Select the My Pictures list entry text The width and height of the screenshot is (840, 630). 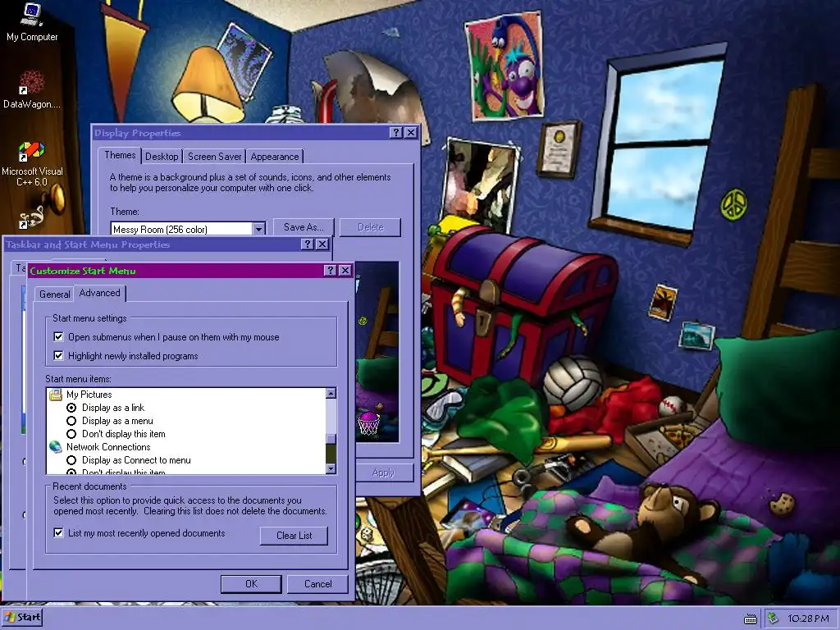(89, 395)
